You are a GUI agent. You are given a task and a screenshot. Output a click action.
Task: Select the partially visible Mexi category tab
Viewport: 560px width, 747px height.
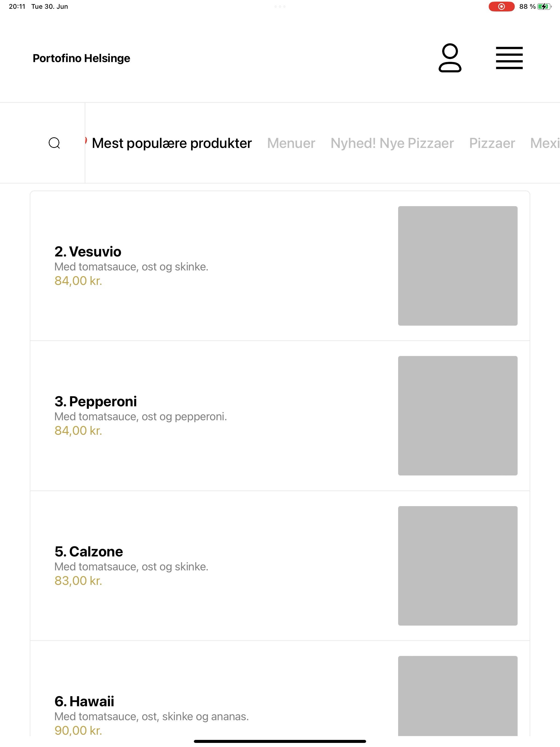coord(545,143)
